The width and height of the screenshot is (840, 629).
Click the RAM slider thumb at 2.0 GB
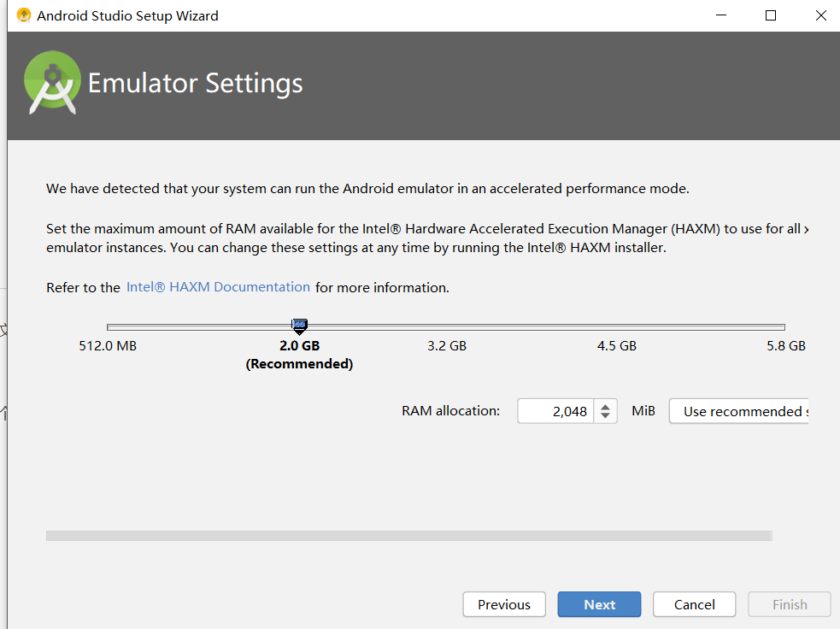pos(299,326)
